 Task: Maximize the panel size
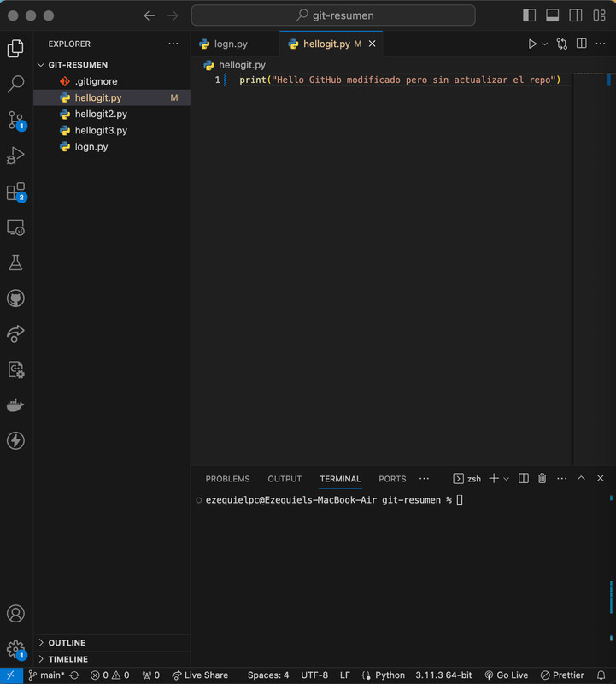[x=581, y=478]
